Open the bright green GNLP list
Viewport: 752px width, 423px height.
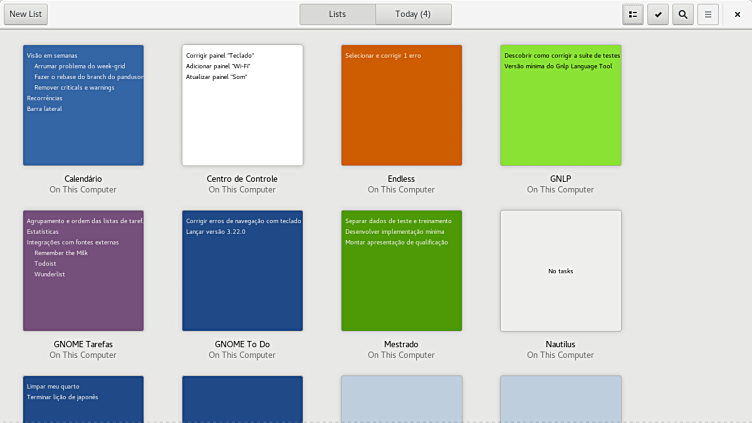pyautogui.click(x=560, y=105)
